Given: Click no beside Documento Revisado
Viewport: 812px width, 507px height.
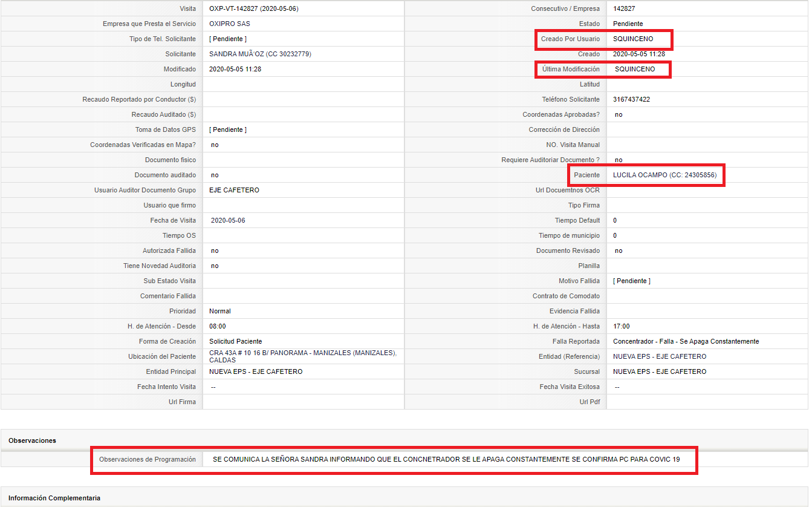Looking at the screenshot, I should click(619, 250).
